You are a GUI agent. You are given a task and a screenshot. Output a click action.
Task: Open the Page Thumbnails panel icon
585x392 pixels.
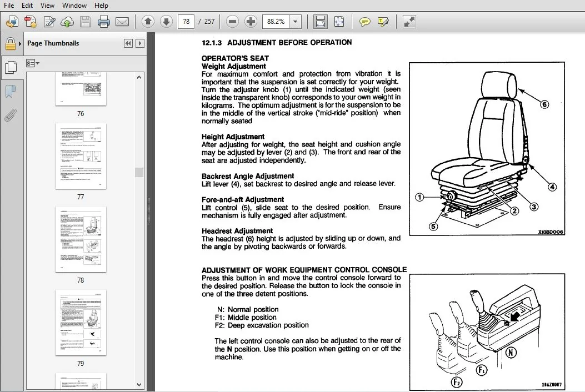coord(11,68)
